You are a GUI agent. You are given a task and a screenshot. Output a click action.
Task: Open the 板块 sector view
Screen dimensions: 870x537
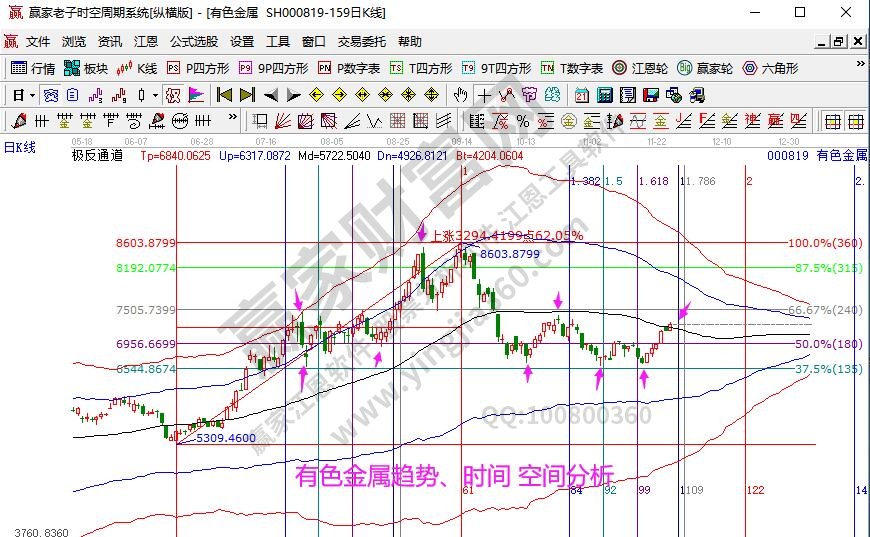[x=85, y=69]
